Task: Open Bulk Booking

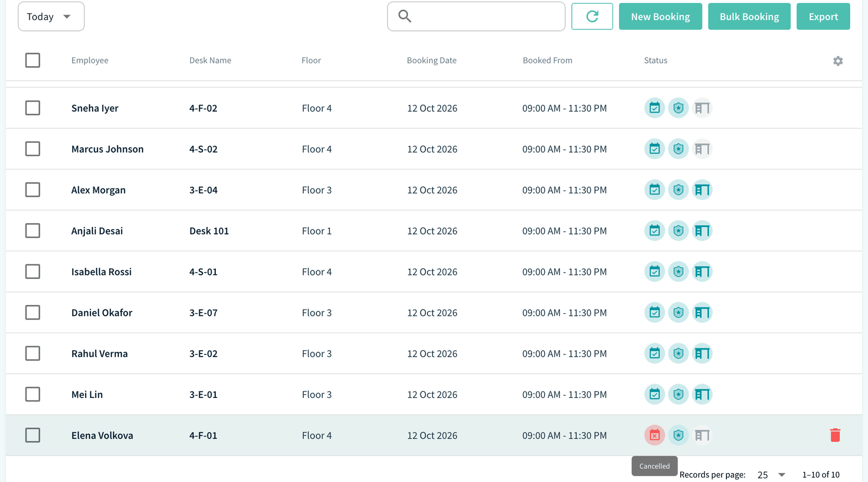Action: click(749, 16)
